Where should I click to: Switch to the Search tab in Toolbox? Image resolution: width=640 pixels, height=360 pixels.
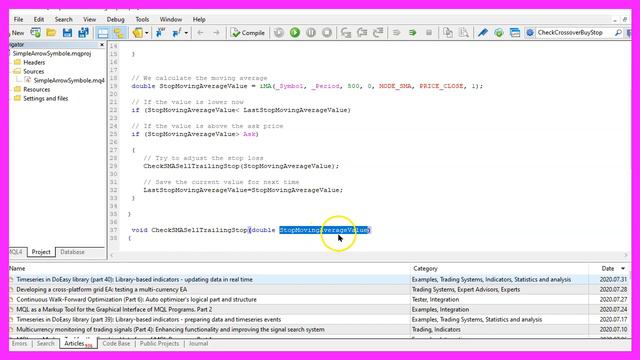pos(45,344)
